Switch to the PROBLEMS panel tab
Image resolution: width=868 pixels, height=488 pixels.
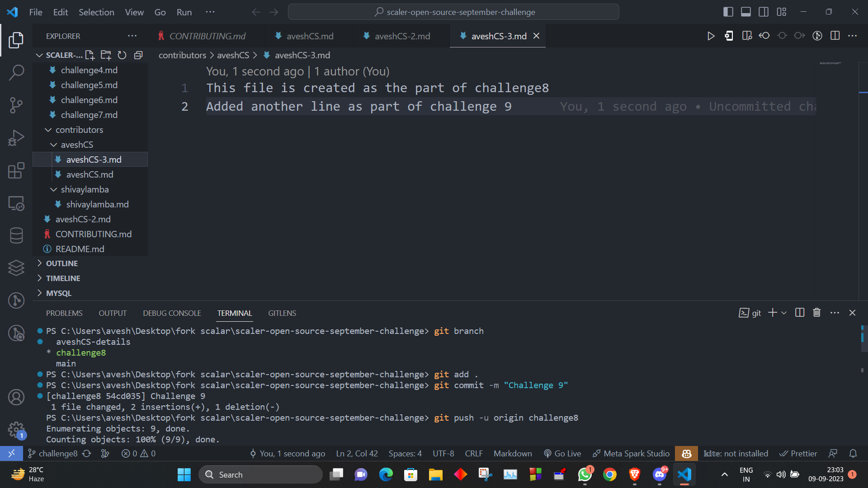point(64,313)
